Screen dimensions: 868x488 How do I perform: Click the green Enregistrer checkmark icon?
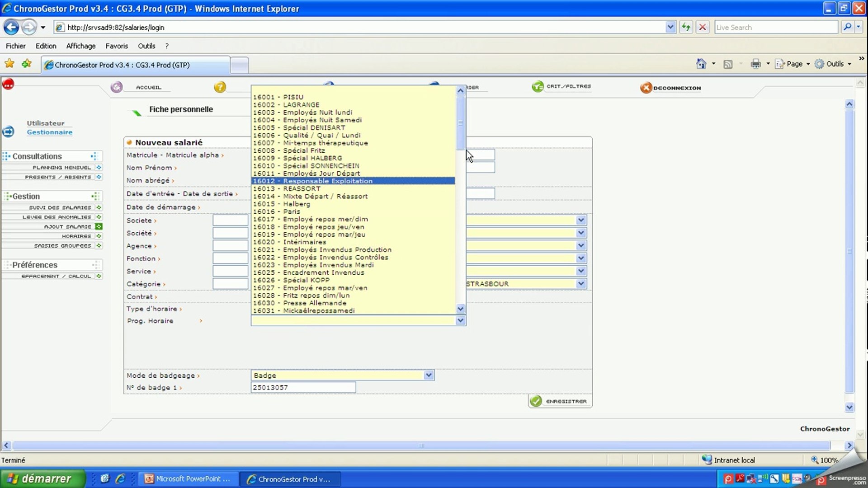tap(536, 401)
